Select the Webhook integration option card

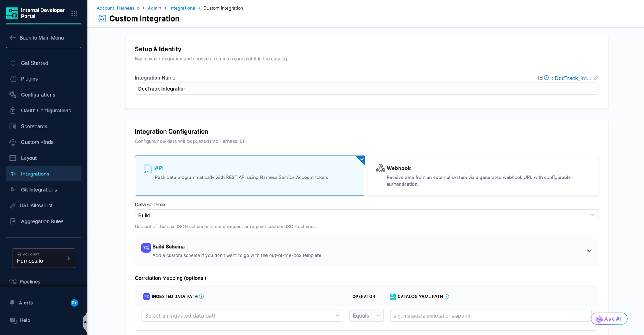tap(483, 176)
